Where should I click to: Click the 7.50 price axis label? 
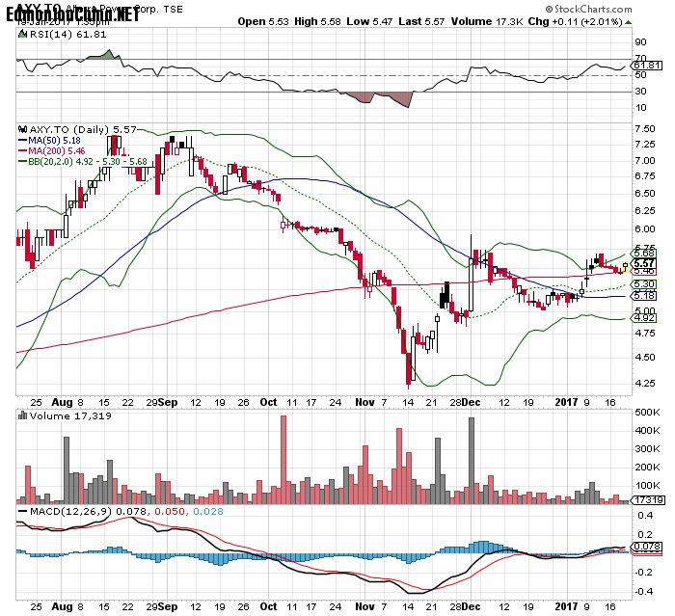pos(645,129)
